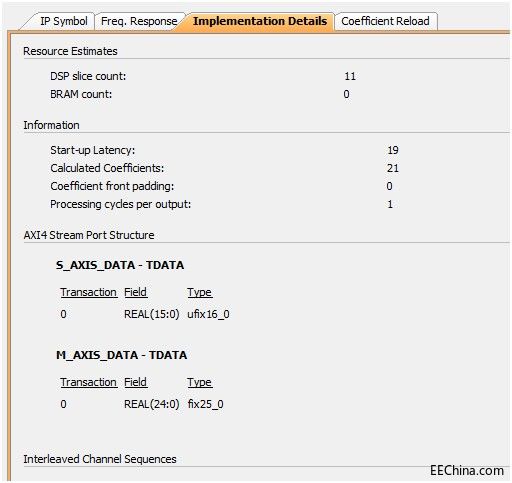Select the REAL(15:0) field entry
Screen dimensions: 512x483
(152, 314)
